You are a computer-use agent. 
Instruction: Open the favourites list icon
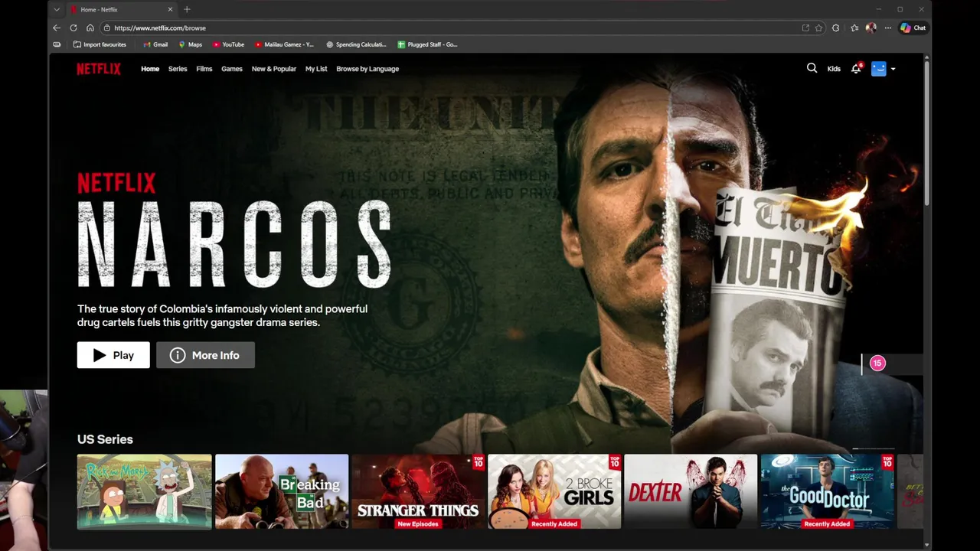pyautogui.click(x=854, y=28)
